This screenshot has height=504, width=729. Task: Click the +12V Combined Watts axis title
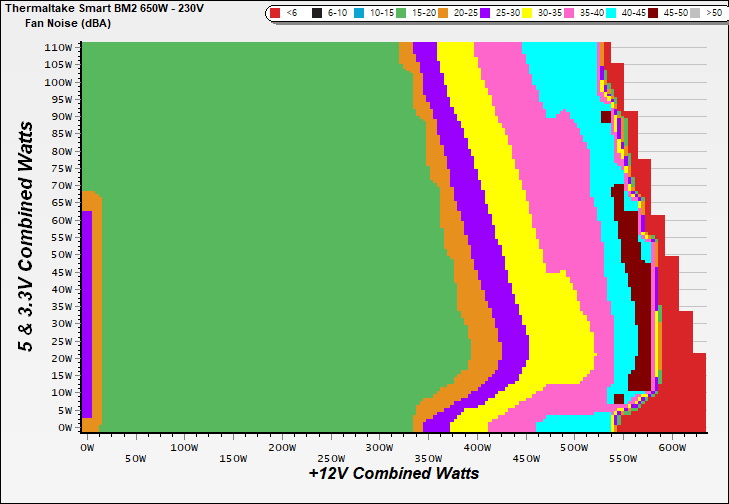[393, 473]
